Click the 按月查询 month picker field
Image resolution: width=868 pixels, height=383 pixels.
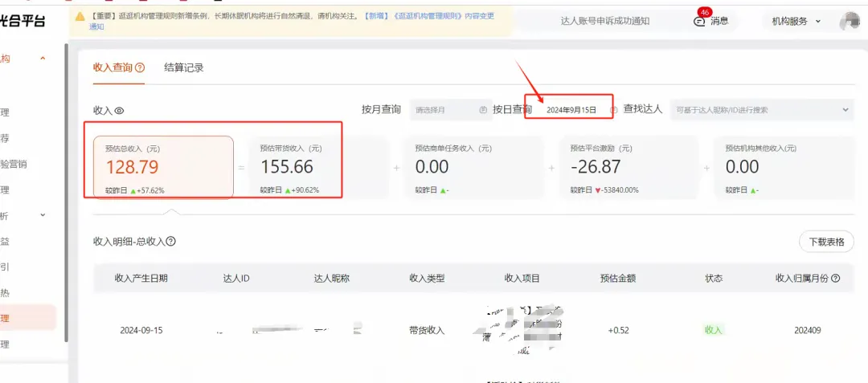(x=450, y=109)
